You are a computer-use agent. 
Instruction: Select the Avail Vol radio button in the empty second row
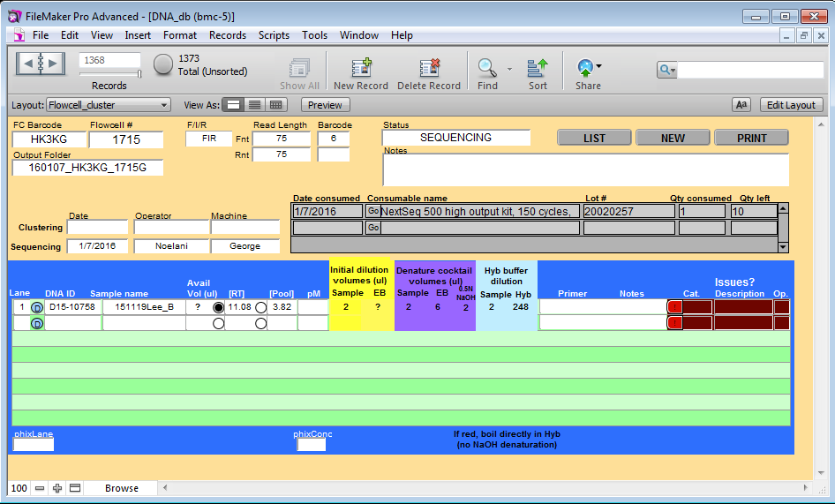(x=218, y=323)
